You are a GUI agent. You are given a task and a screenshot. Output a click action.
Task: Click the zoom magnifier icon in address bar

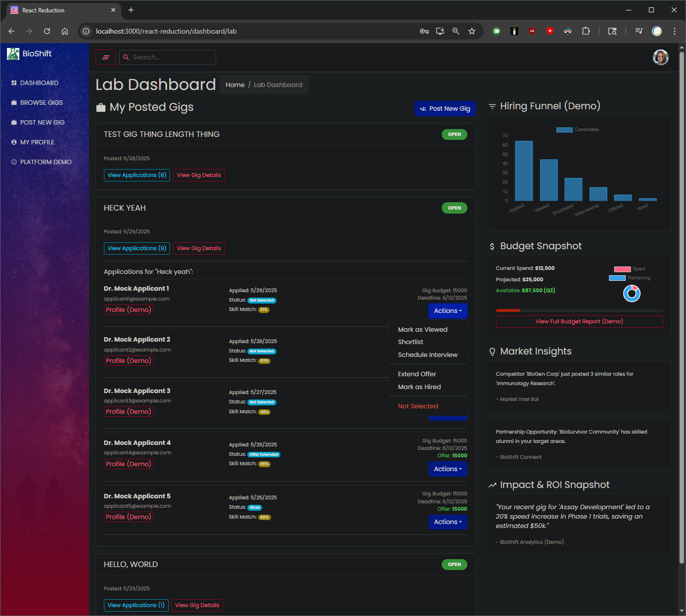click(456, 31)
